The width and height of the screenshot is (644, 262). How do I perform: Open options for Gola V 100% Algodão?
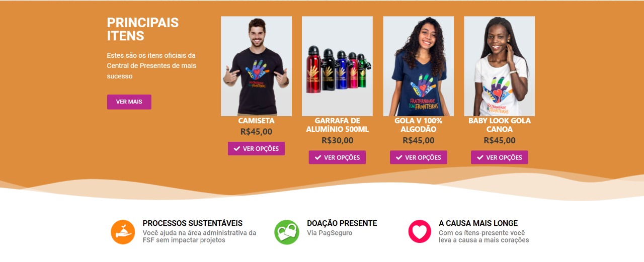[x=418, y=157]
